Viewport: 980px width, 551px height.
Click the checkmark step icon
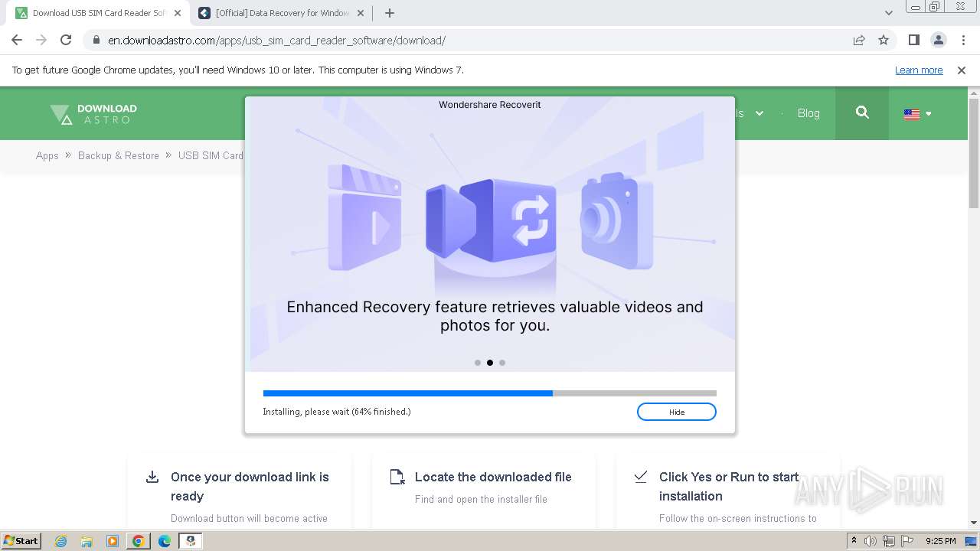coord(641,476)
